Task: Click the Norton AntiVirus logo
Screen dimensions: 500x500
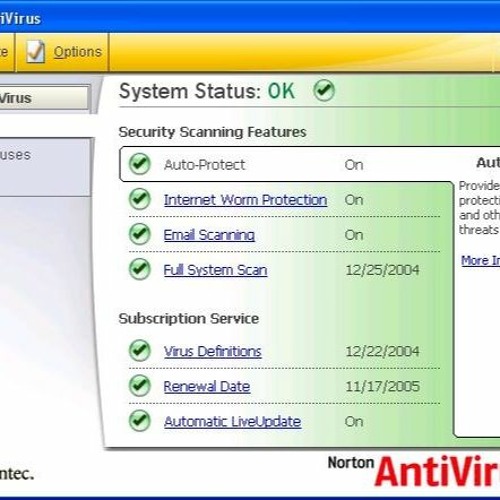Action: [x=414, y=471]
